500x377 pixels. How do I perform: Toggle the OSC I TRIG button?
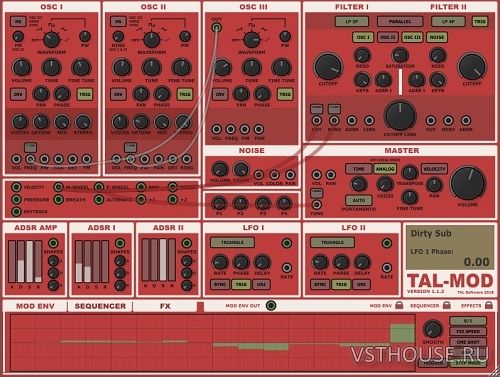tap(85, 94)
